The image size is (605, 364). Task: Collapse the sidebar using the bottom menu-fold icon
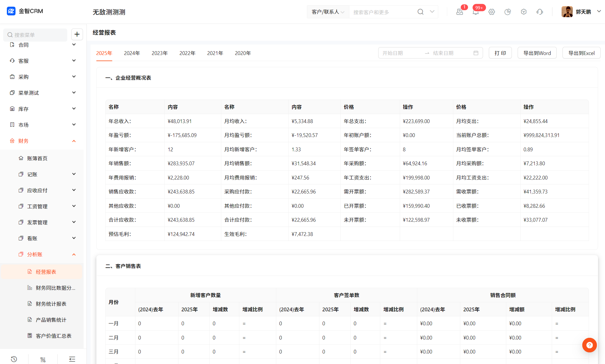pyautogui.click(x=72, y=359)
